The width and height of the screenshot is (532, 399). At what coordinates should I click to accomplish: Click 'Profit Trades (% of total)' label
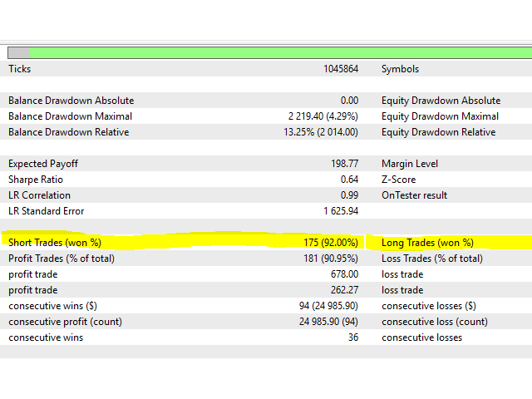click(62, 259)
